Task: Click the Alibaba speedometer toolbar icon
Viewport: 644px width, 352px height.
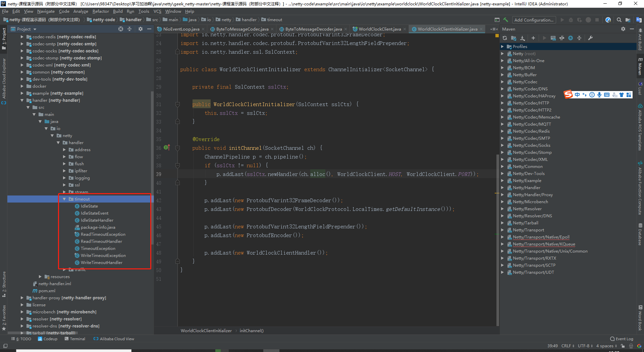Action: 608,20
